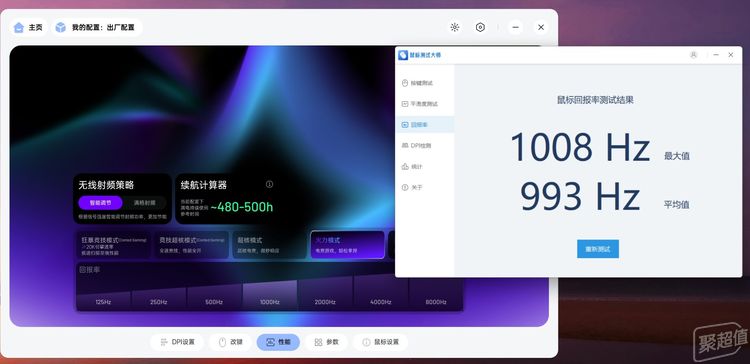This screenshot has height=364, width=750.
Task: Activate the 火力模式 mode card
Action: pyautogui.click(x=347, y=245)
